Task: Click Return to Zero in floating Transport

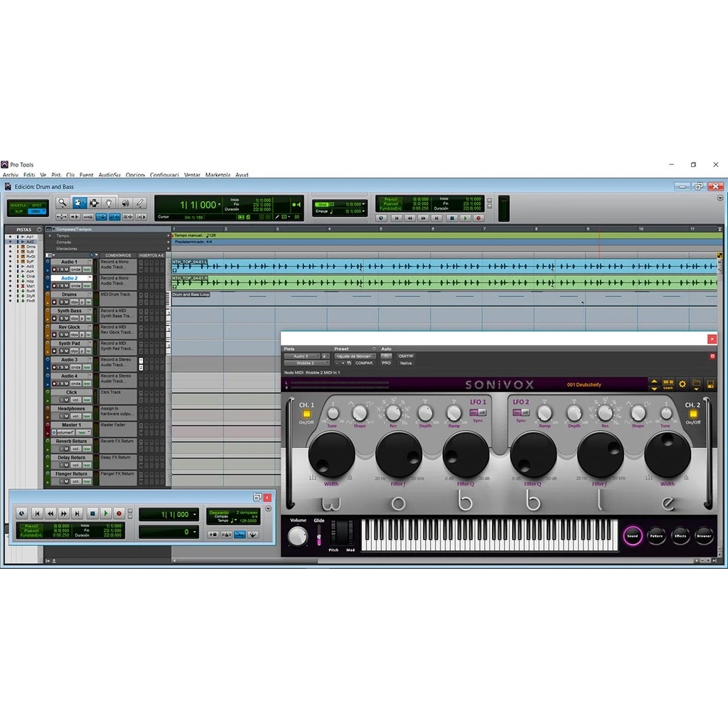Action: 37,513
